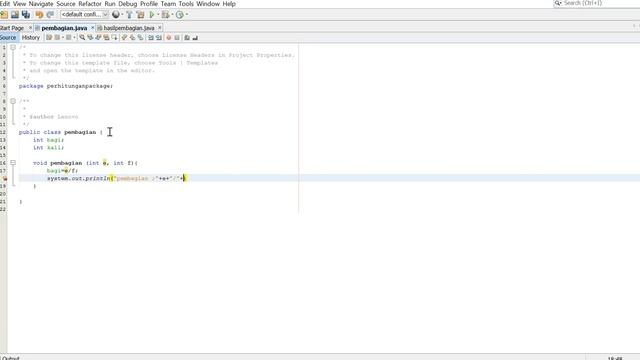Image resolution: width=640 pixels, height=360 pixels.
Task: Open dropdown arrow beside Run Project icon
Action: [158, 15]
